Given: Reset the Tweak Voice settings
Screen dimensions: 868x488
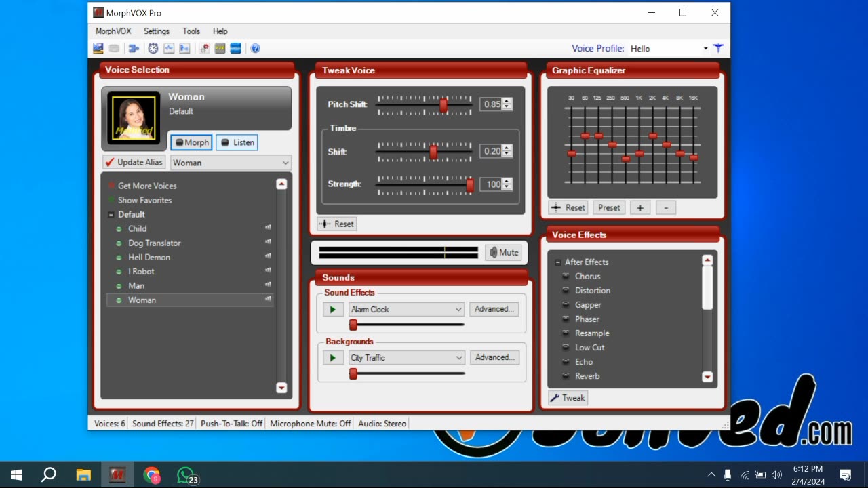Looking at the screenshot, I should [x=336, y=224].
